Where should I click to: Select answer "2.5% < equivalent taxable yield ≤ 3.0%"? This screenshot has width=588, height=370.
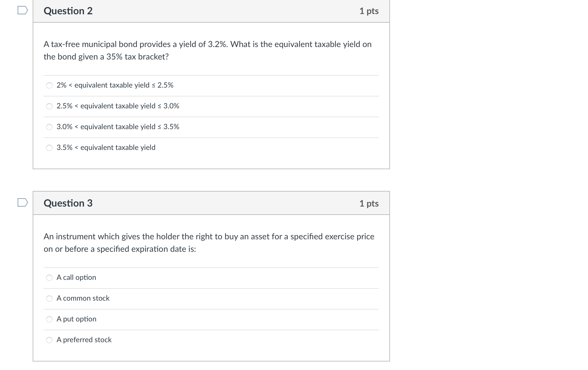pos(49,106)
